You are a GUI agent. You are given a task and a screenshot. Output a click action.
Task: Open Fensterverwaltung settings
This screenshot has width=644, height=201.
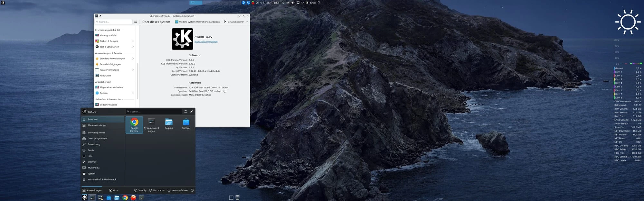(x=115, y=70)
